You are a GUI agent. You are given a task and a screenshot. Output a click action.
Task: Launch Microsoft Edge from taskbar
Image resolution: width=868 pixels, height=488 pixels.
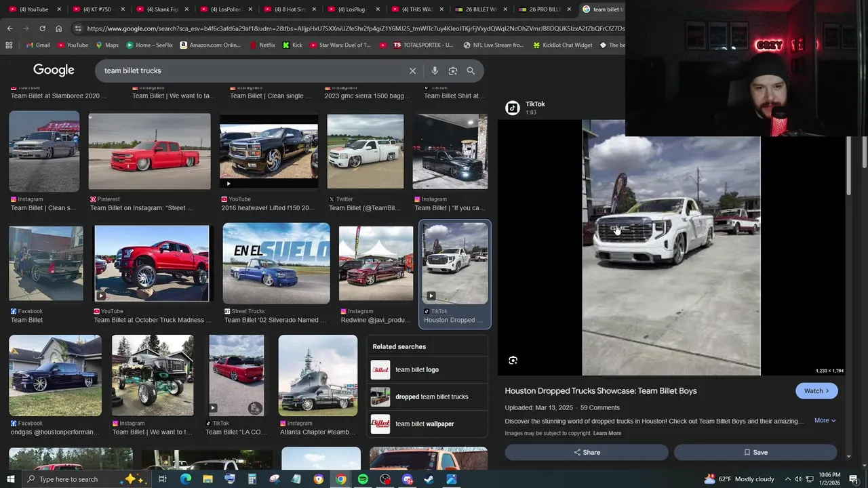(185, 479)
